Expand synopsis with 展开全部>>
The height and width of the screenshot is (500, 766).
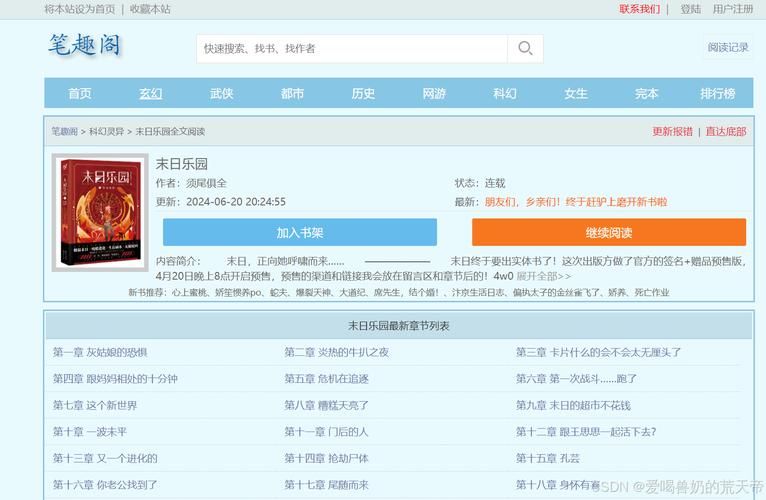(x=544, y=276)
